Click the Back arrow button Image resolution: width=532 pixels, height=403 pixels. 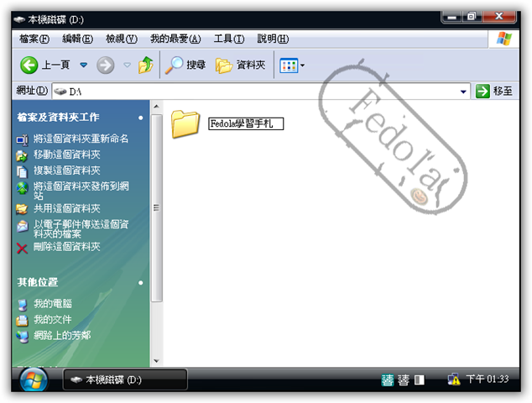[x=29, y=65]
